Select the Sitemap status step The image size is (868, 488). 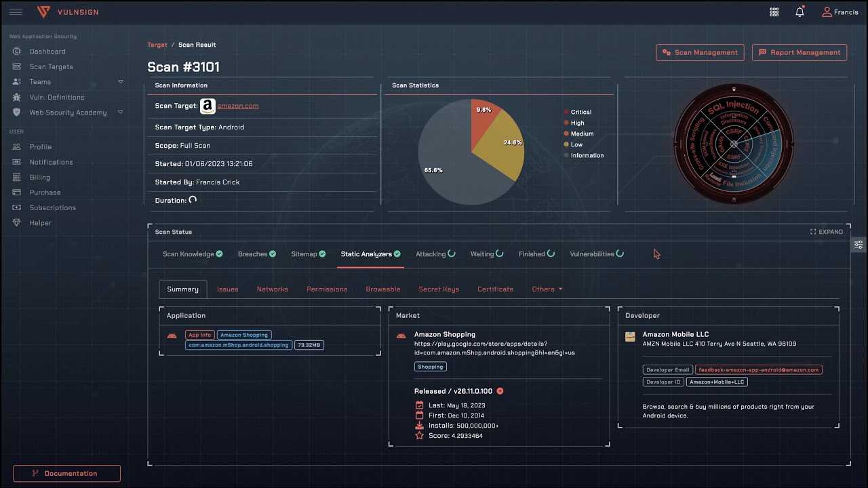(309, 254)
